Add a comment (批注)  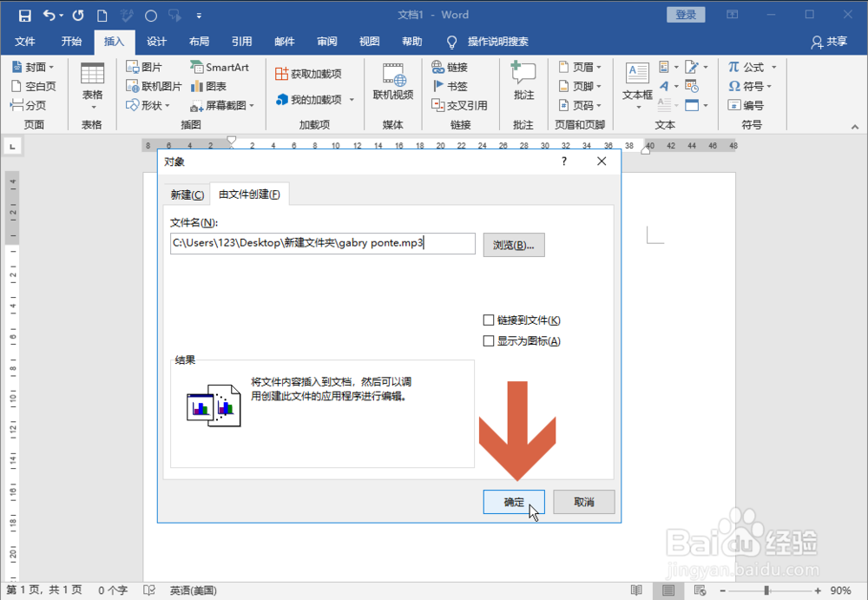point(523,82)
